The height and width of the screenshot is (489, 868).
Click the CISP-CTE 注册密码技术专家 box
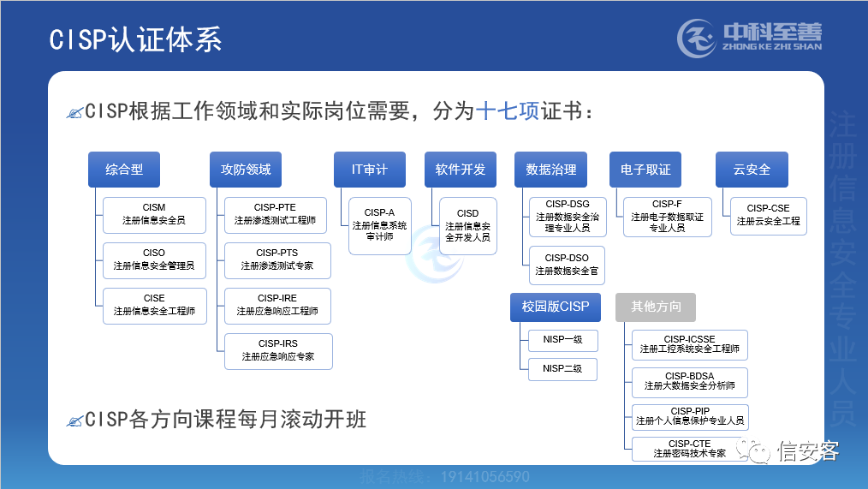tap(690, 449)
